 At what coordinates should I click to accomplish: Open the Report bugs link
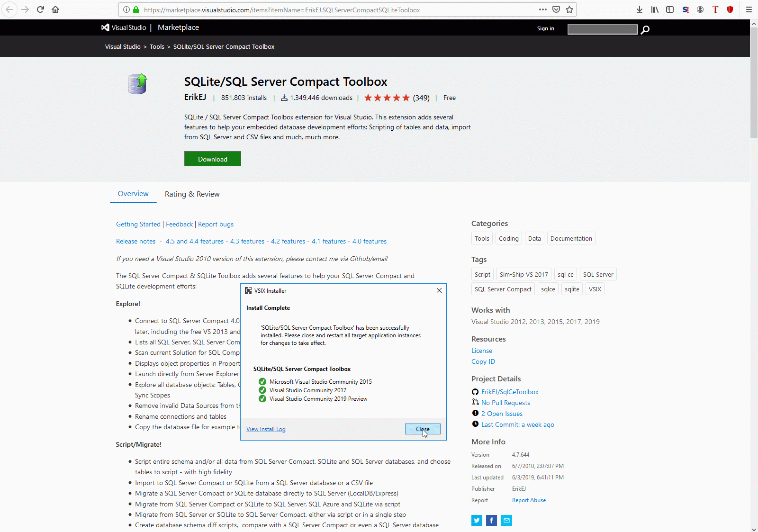[216, 224]
